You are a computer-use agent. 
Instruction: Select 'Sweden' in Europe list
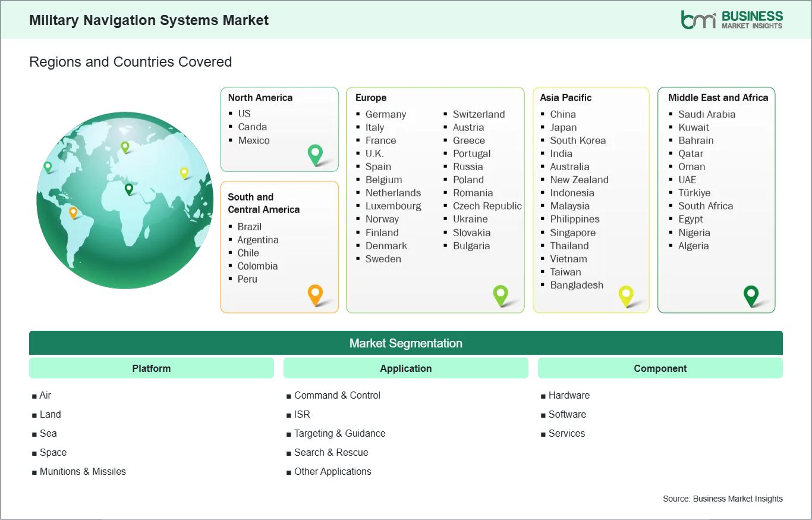click(383, 259)
